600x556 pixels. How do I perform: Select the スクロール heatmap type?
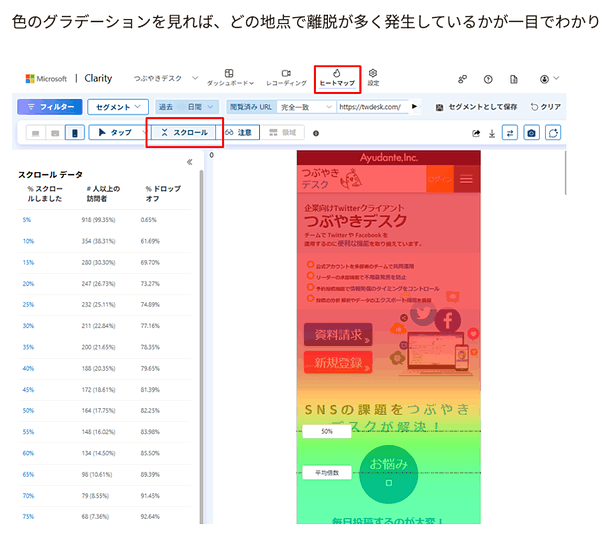coord(184,132)
